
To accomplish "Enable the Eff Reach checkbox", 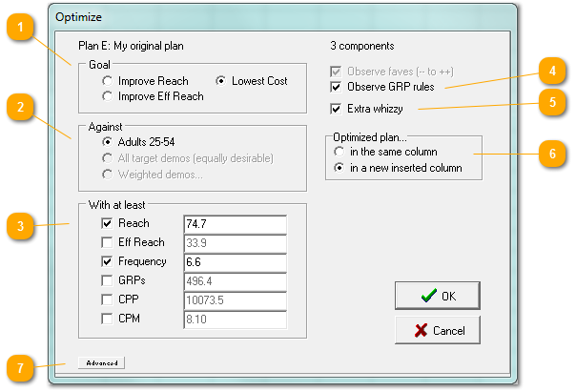I will pyautogui.click(x=107, y=242).
